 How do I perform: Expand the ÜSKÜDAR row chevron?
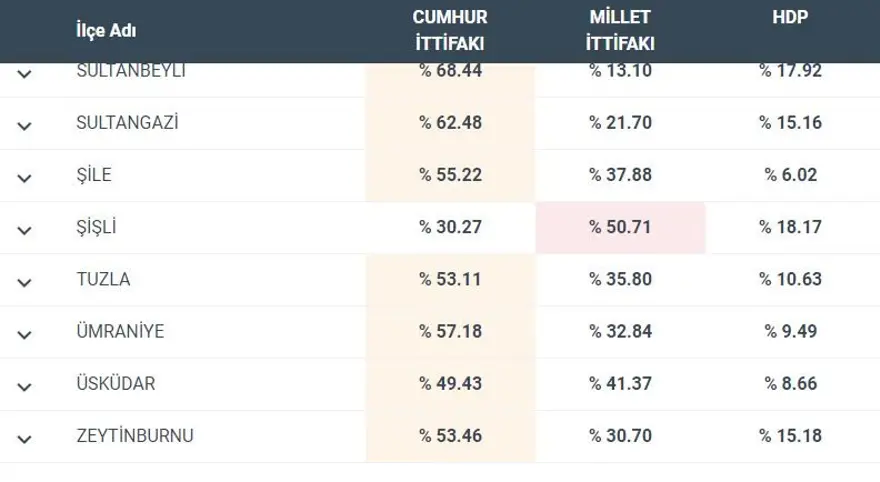pos(25,385)
